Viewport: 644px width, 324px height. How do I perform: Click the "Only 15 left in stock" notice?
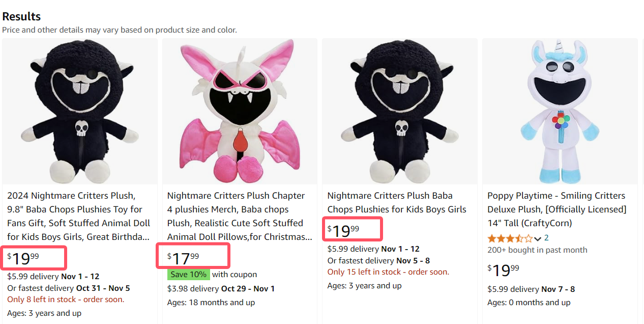(x=388, y=272)
